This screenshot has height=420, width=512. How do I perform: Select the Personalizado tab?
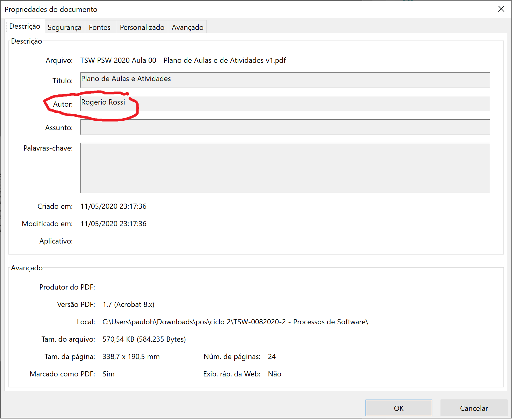pyautogui.click(x=142, y=27)
